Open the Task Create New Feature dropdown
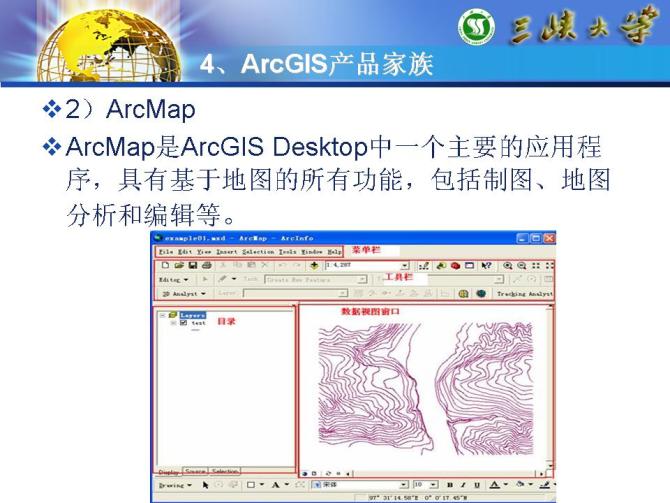The width and height of the screenshot is (670, 503). (362, 279)
